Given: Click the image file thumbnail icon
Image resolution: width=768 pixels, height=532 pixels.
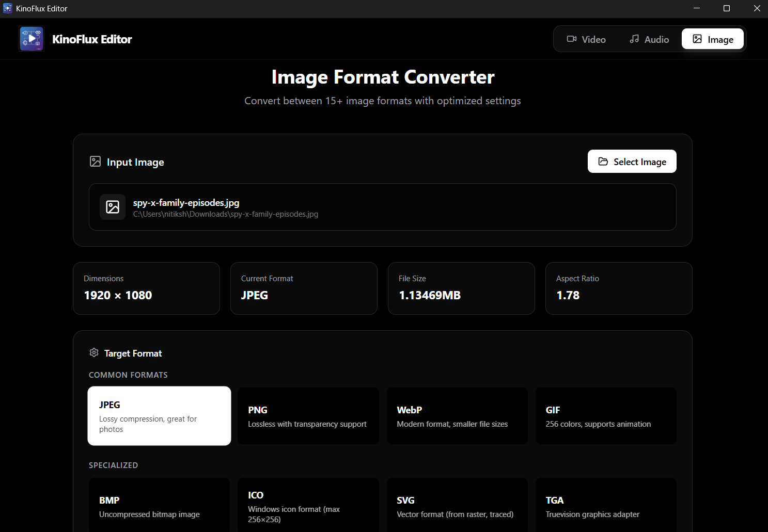Looking at the screenshot, I should coord(113,207).
